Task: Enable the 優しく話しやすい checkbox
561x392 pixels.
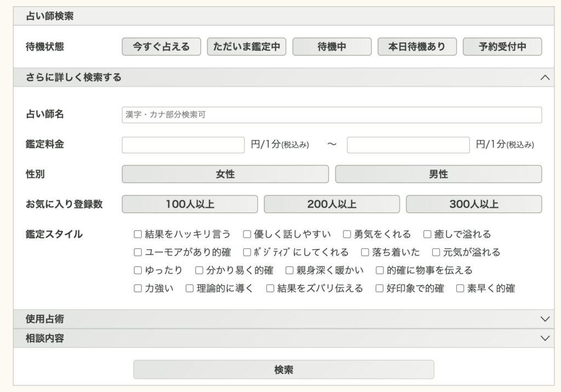Action: click(247, 234)
